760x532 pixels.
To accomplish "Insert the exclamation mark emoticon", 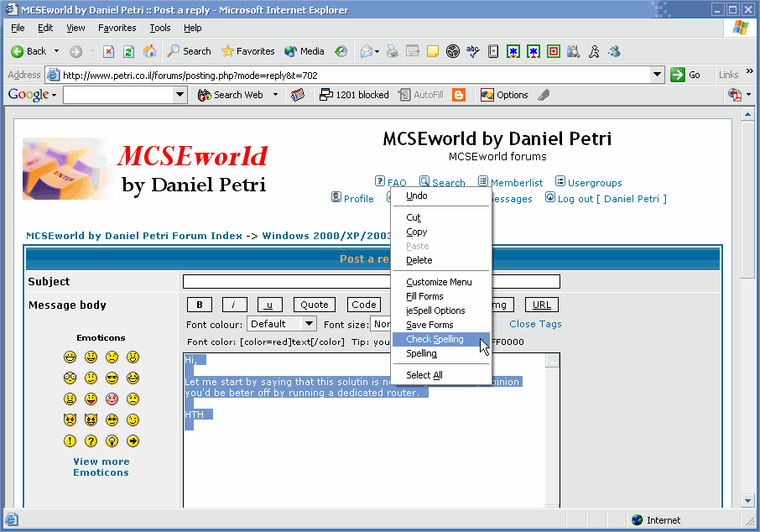I will coord(70,441).
